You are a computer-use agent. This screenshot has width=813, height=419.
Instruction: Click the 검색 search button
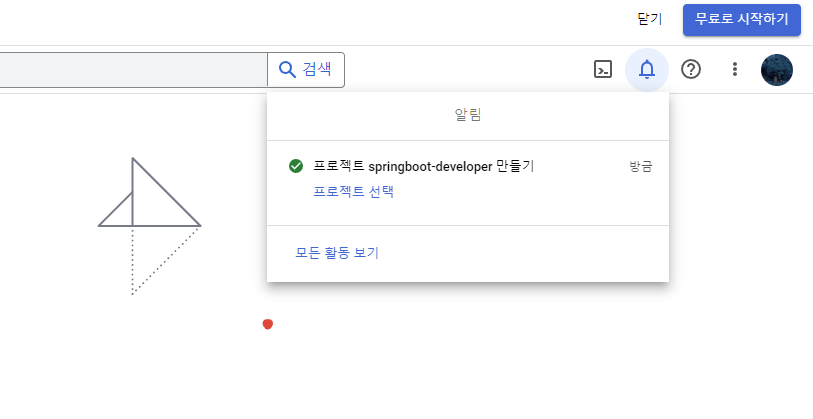(x=306, y=69)
